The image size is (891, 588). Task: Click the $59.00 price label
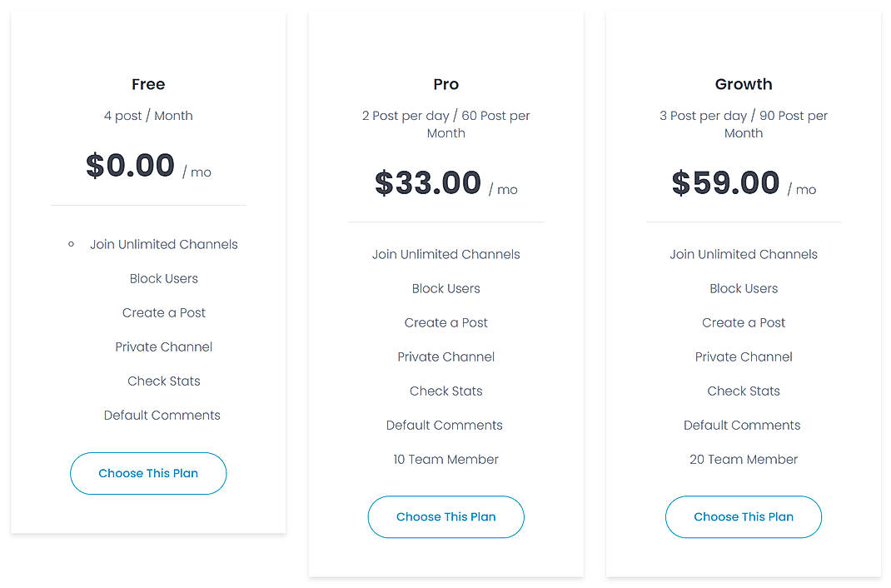[x=725, y=182]
